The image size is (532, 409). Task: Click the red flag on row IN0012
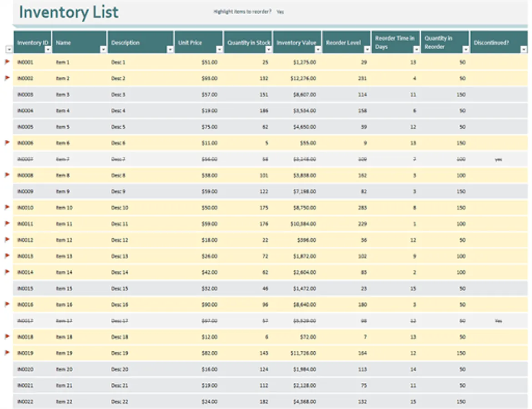click(7, 239)
